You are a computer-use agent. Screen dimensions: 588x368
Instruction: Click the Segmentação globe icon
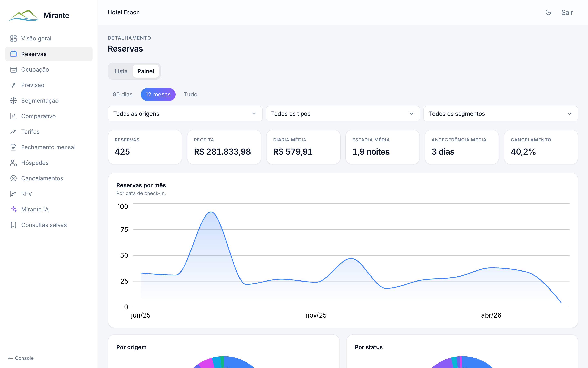[13, 101]
